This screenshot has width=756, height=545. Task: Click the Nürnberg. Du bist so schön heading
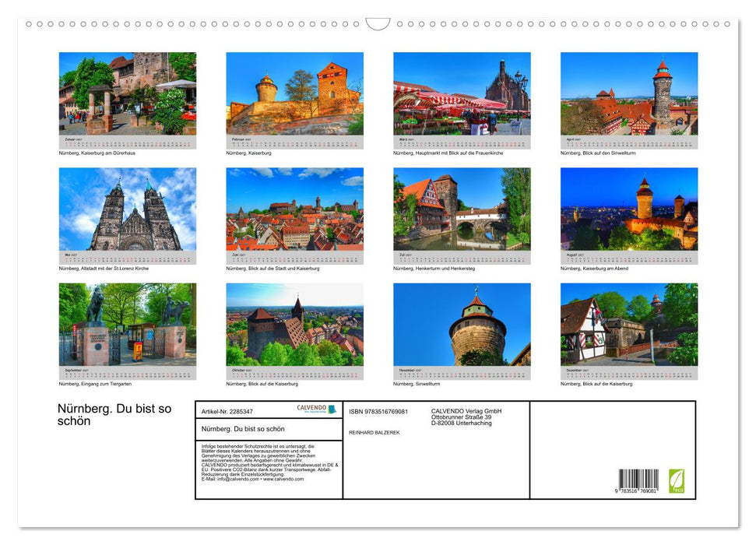114,415
